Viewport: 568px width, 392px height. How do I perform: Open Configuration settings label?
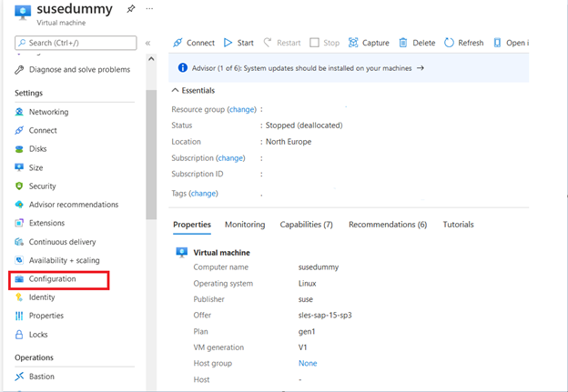tap(52, 278)
